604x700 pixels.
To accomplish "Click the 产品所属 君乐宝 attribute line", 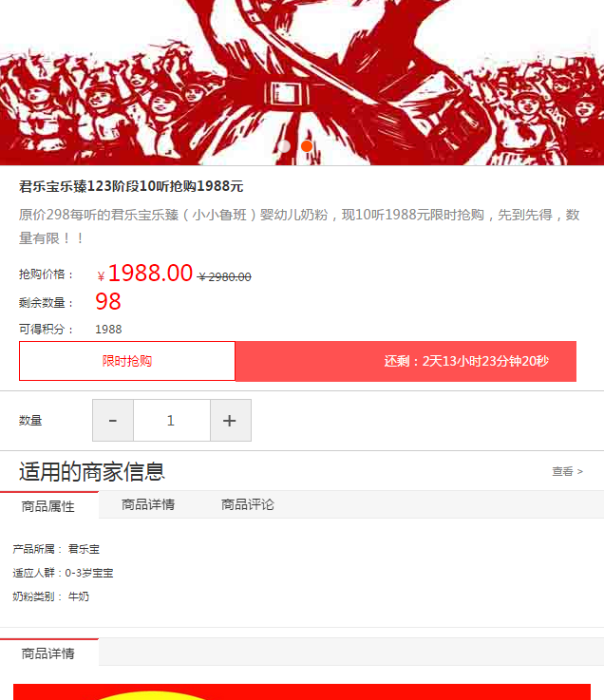I will 56,549.
